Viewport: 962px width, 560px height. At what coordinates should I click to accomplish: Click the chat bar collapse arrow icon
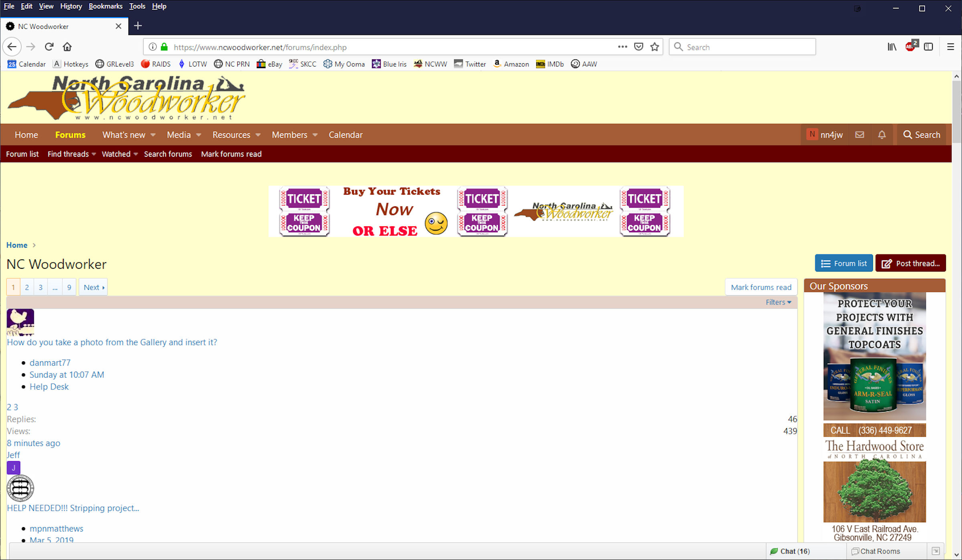click(x=936, y=551)
